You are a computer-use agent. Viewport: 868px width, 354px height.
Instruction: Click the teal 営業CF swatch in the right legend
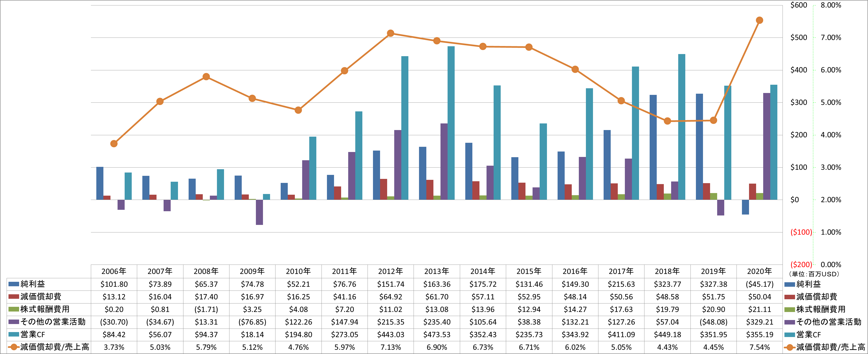790,334
